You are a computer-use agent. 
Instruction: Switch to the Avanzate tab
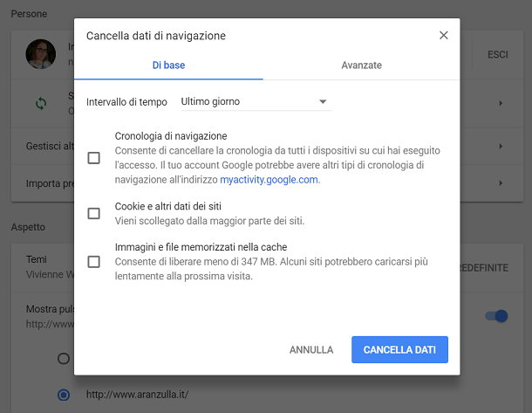pos(361,65)
